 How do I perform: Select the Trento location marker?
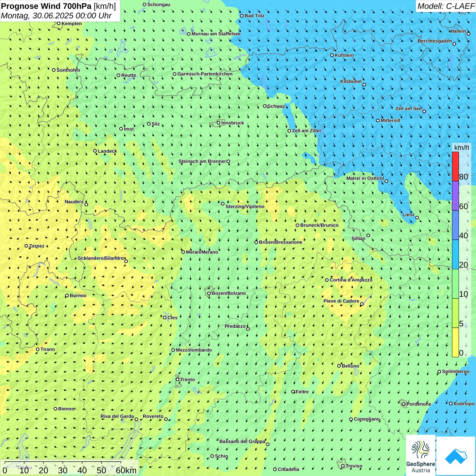click(177, 379)
